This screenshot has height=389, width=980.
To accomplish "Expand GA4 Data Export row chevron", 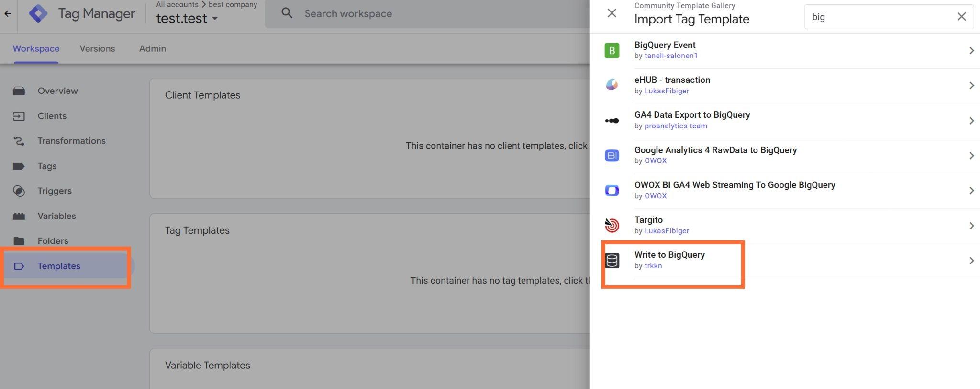I will pyautogui.click(x=971, y=121).
